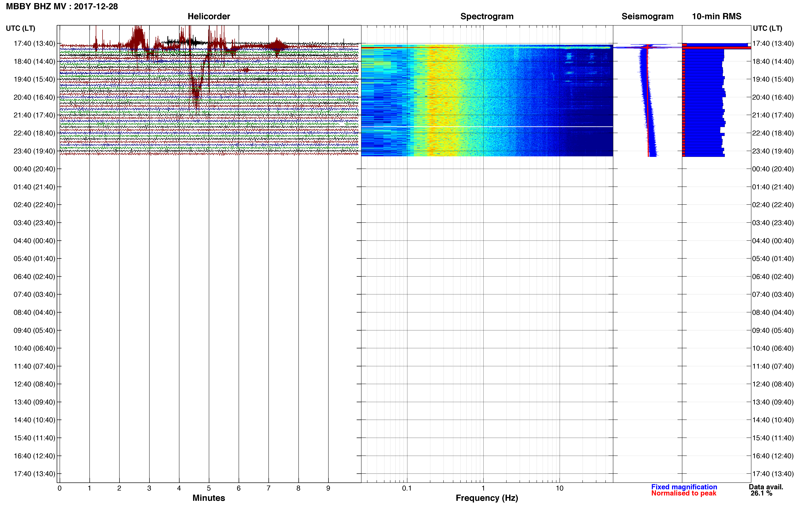This screenshot has height=508, width=812.
Task: Click the minute tick label "4"
Action: click(179, 488)
